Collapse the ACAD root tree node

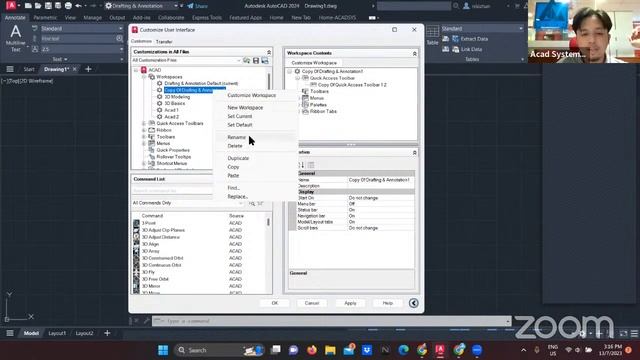(136, 70)
